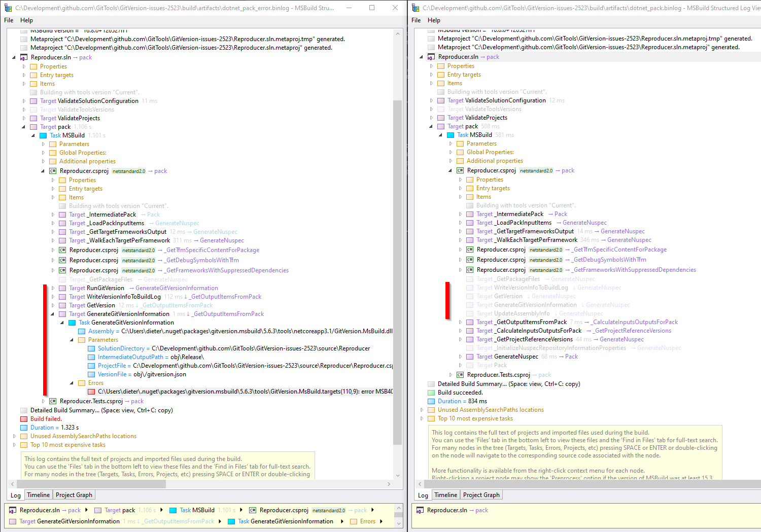The width and height of the screenshot is (761, 532).
Task: Switch to the Timeline tab
Action: point(38,494)
